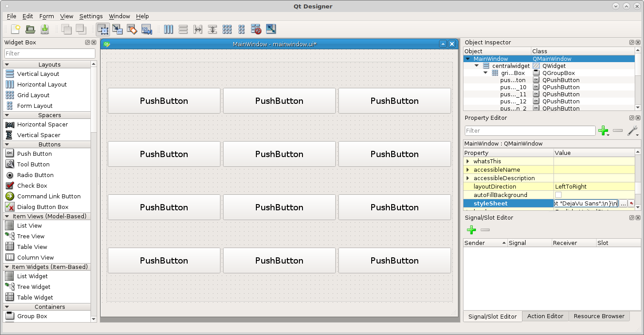Open the Resource Browser tab
This screenshot has width=644, height=335.
coord(599,316)
